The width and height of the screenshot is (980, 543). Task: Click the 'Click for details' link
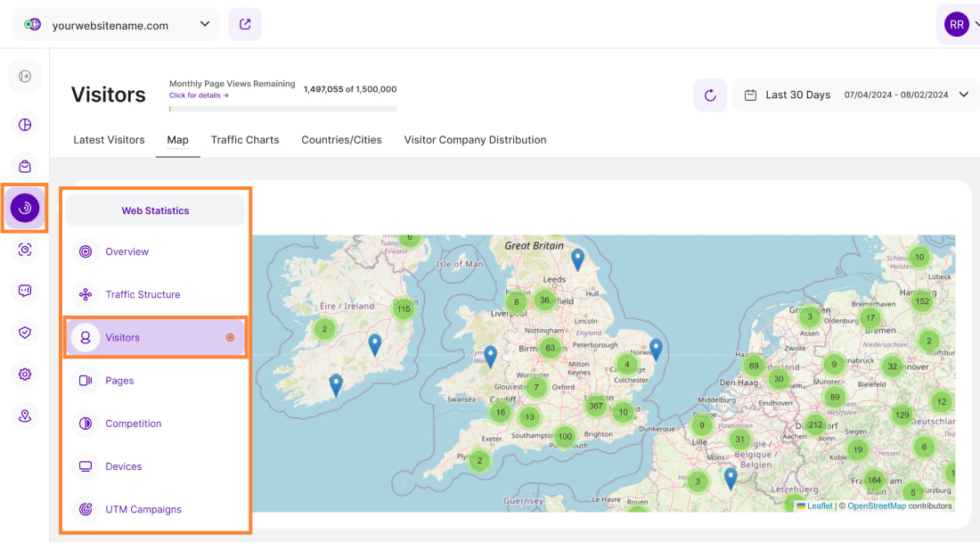coord(199,95)
